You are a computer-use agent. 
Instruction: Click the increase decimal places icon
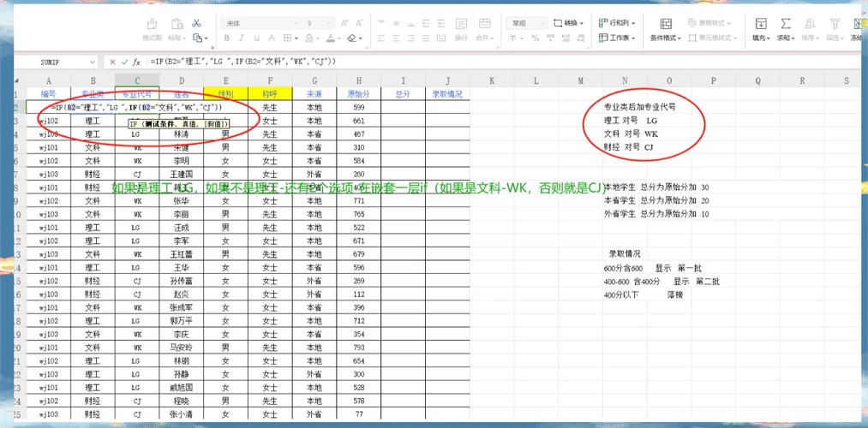tap(566, 39)
